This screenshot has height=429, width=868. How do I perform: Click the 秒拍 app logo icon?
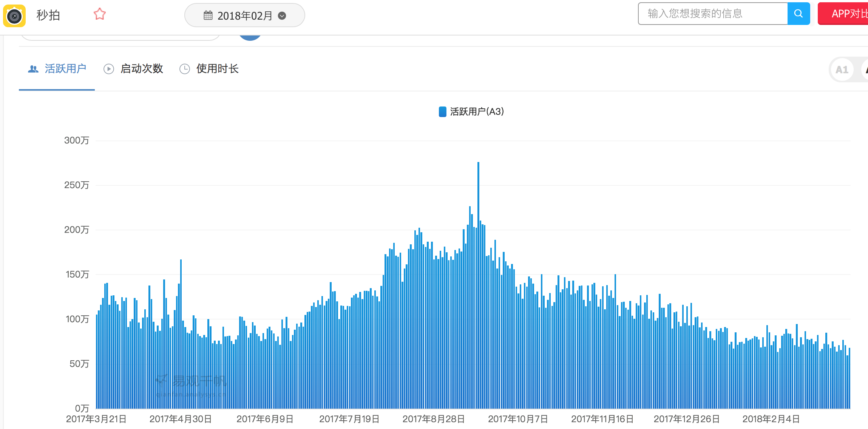pyautogui.click(x=14, y=16)
